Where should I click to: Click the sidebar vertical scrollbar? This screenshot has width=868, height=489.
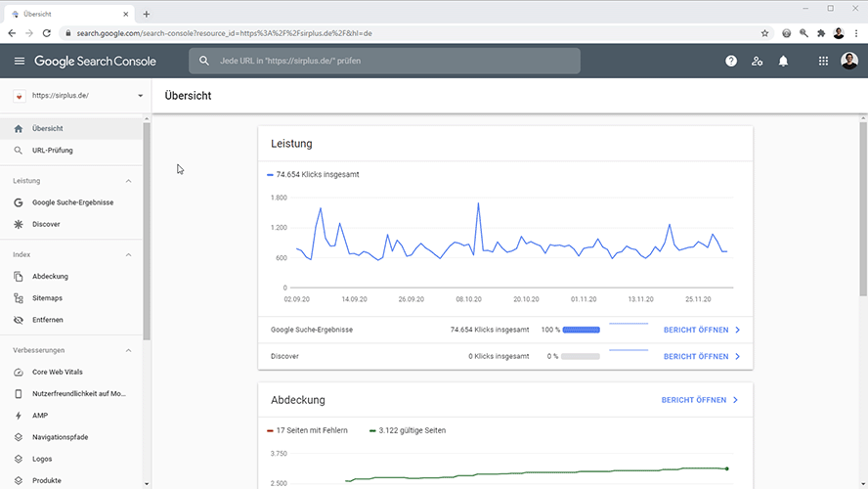(x=147, y=232)
